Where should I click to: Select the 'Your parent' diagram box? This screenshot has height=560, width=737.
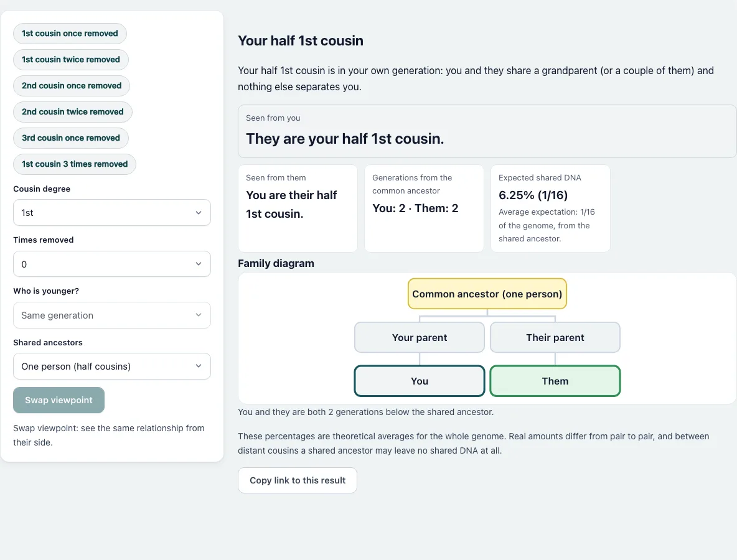pos(420,337)
